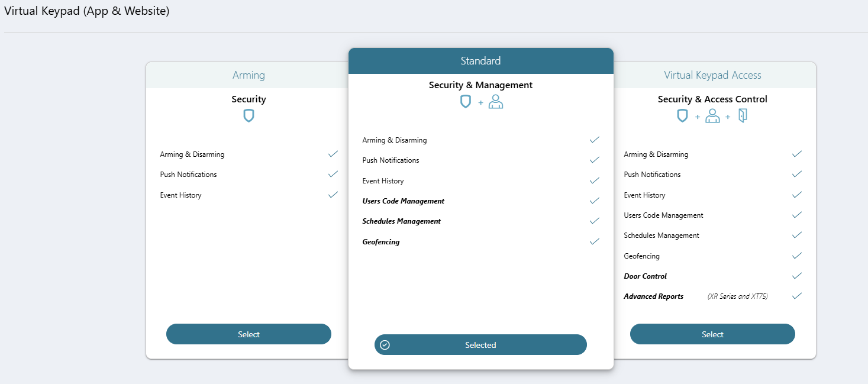This screenshot has width=868, height=384.
Task: Click the circled checkmark icon on Selected button
Action: tap(385, 345)
